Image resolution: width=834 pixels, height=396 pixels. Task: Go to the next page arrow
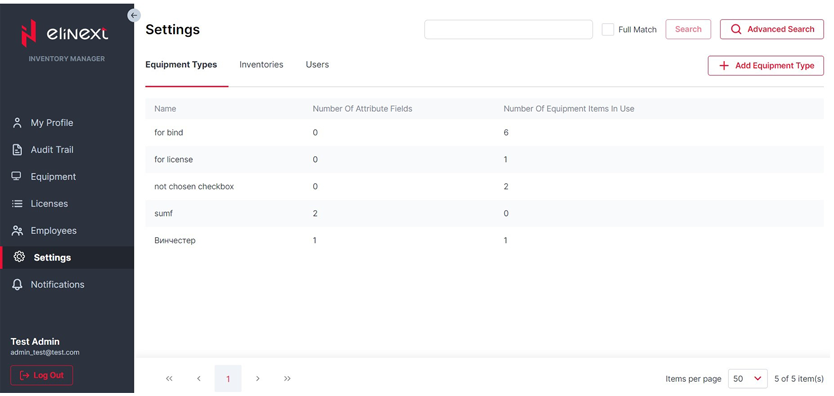[x=258, y=378]
